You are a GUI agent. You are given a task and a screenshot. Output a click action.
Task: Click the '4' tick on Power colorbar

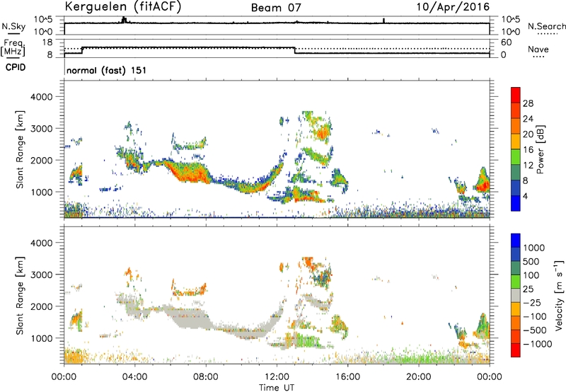coord(525,196)
